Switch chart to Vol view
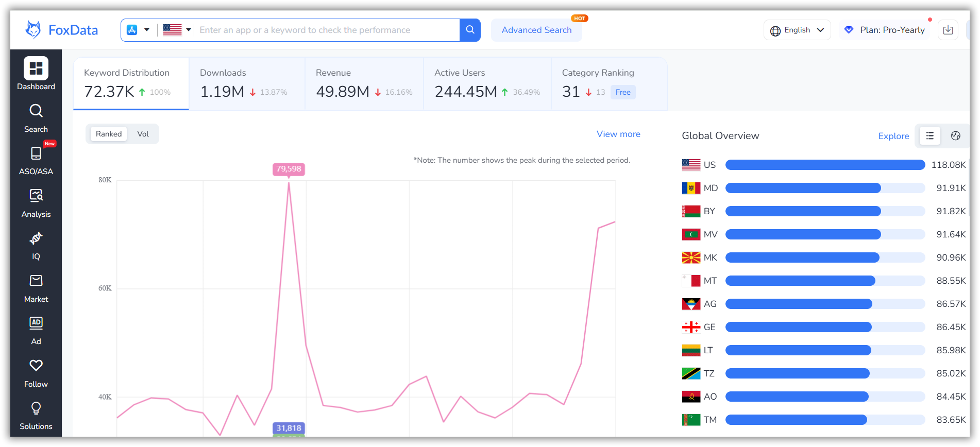Viewport: 980px width, 447px height. pyautogui.click(x=143, y=134)
